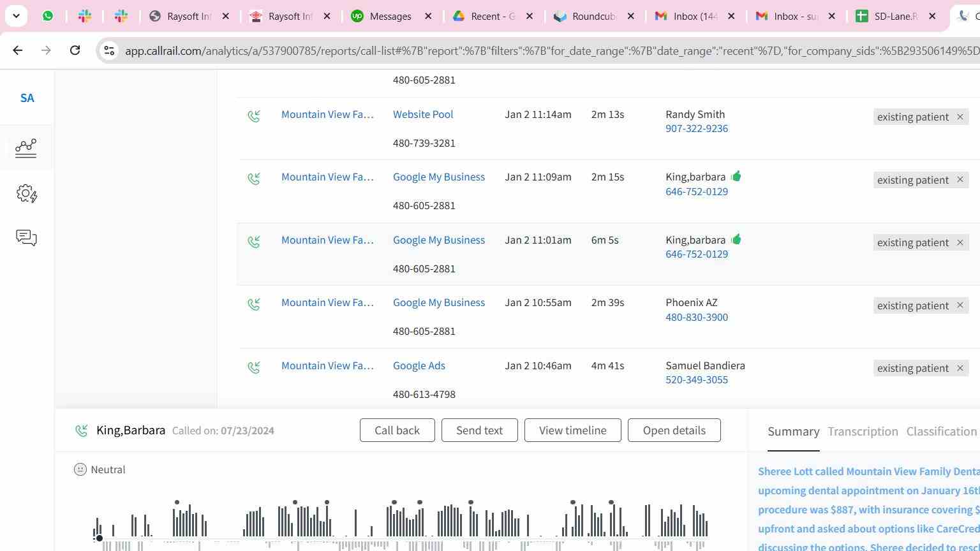Click View timeline button
980x551 pixels.
(572, 430)
